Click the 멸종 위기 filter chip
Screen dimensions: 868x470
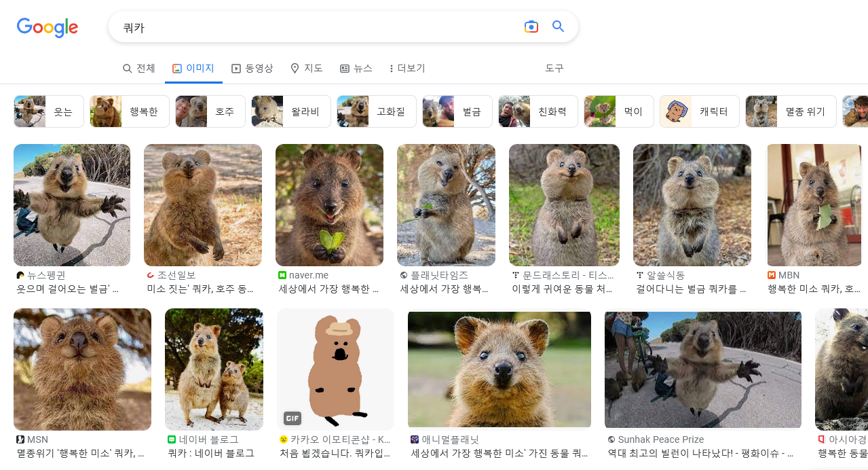[791, 111]
